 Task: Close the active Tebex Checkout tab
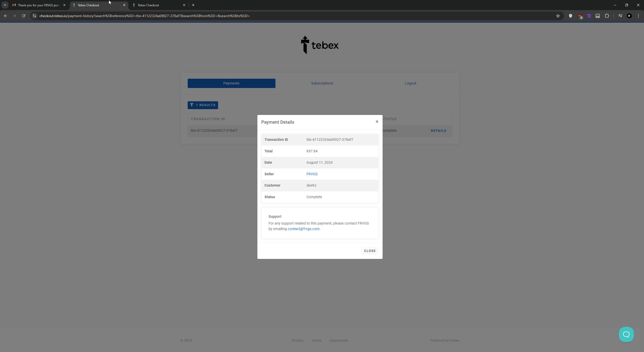[124, 5]
